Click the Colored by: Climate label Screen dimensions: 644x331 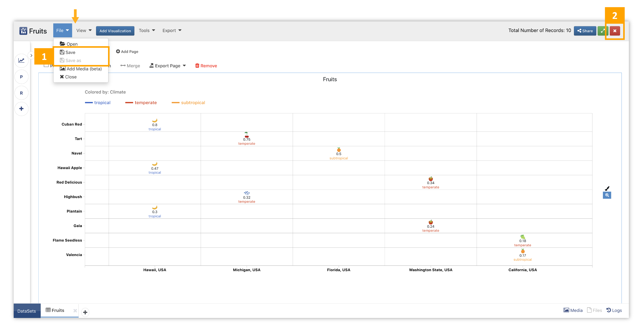[105, 92]
